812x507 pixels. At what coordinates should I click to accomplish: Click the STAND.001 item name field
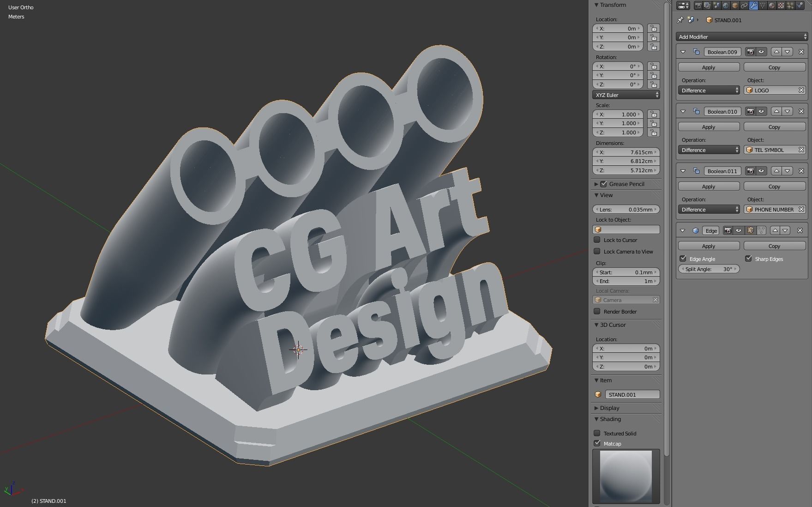(x=632, y=394)
